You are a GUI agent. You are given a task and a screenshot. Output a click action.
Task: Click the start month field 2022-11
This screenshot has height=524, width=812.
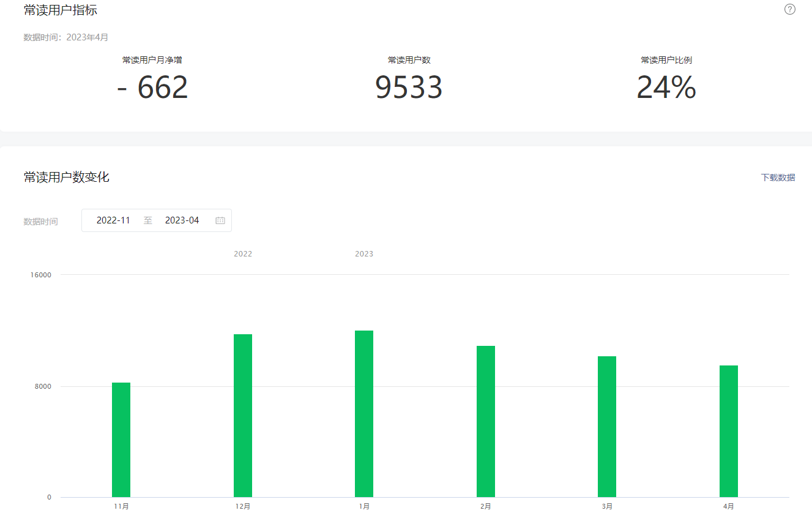click(113, 220)
